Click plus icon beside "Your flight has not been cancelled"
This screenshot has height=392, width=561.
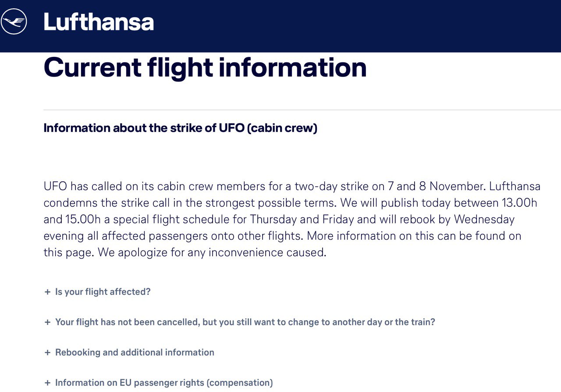(x=47, y=322)
